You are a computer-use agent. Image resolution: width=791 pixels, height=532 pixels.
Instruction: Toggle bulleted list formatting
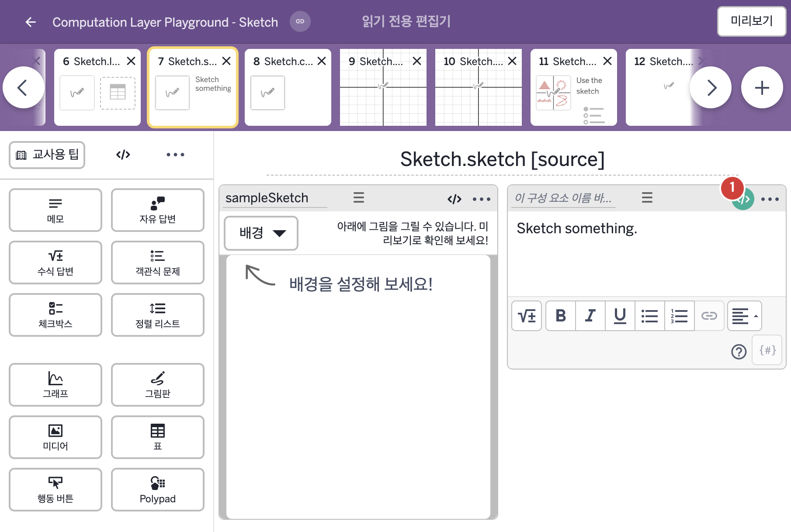[x=650, y=316]
